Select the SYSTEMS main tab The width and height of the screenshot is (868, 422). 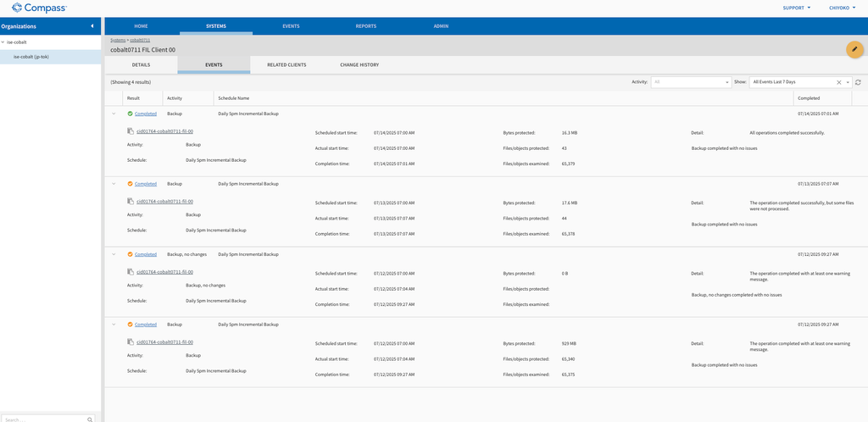tap(216, 26)
